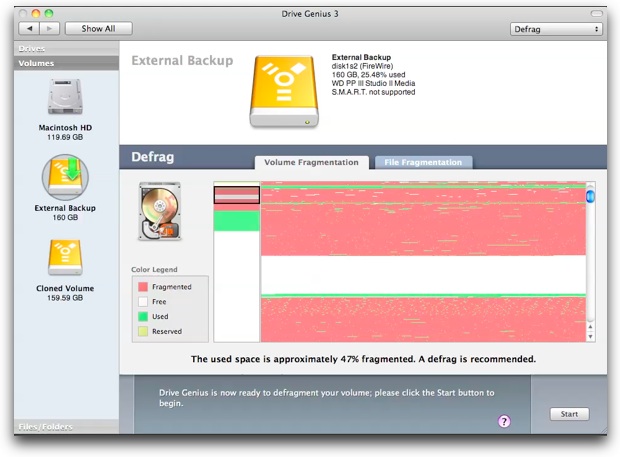Viewport: 620px width, 457px height.
Task: Click the detailed fragmentation map's white free band
Action: (x=423, y=275)
